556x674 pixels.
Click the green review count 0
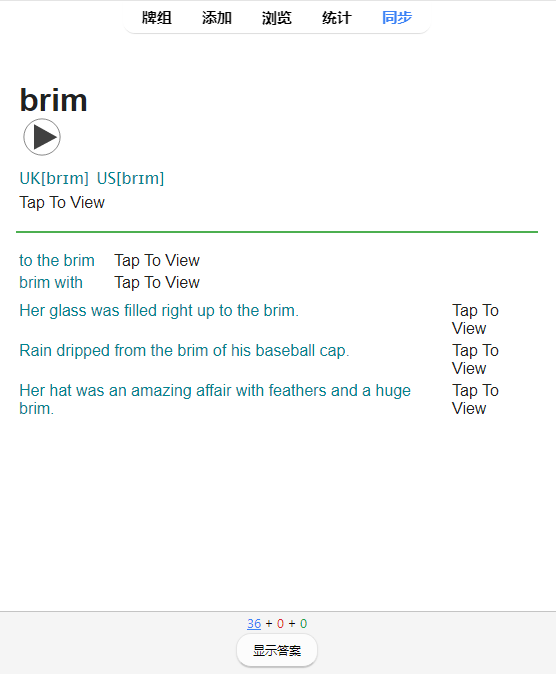click(304, 623)
